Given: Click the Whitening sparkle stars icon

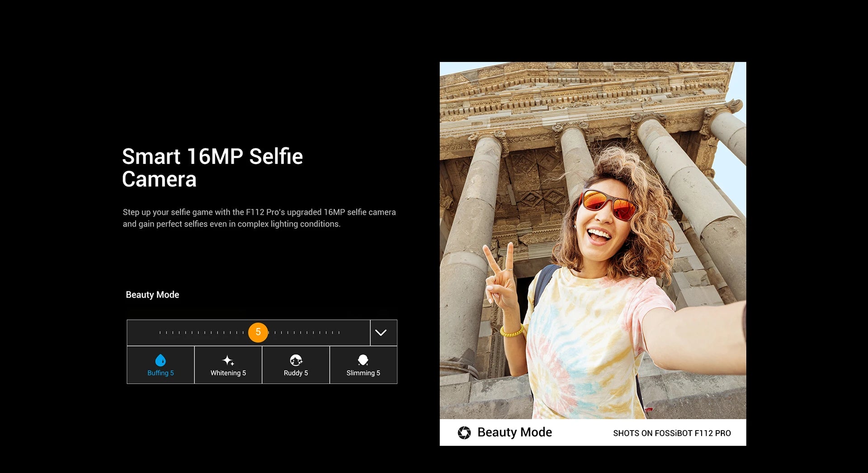Looking at the screenshot, I should click(228, 360).
